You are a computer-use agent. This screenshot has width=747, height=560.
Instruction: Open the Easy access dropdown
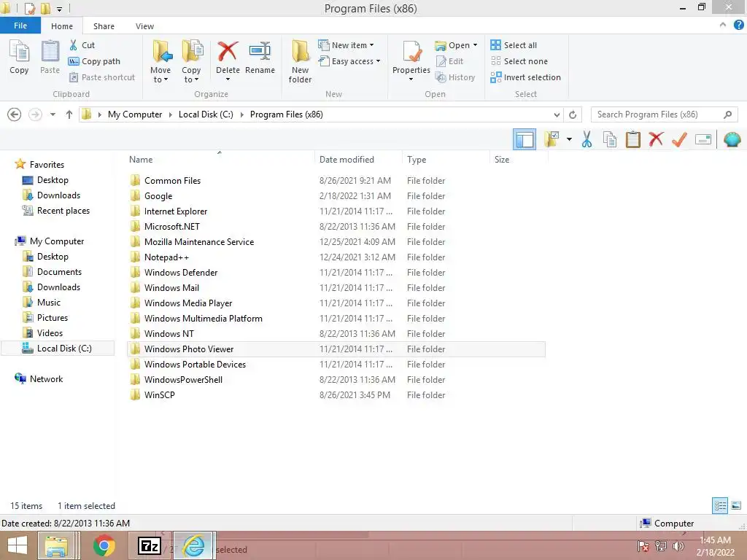coord(349,61)
